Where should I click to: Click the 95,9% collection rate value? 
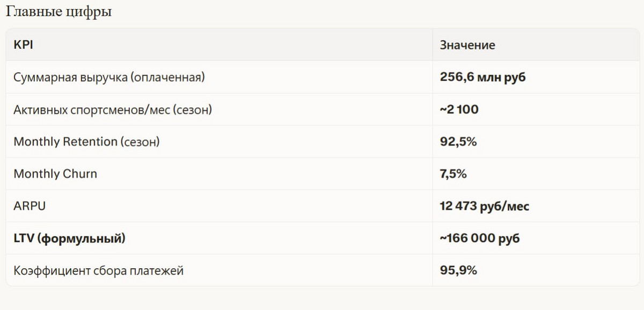458,270
